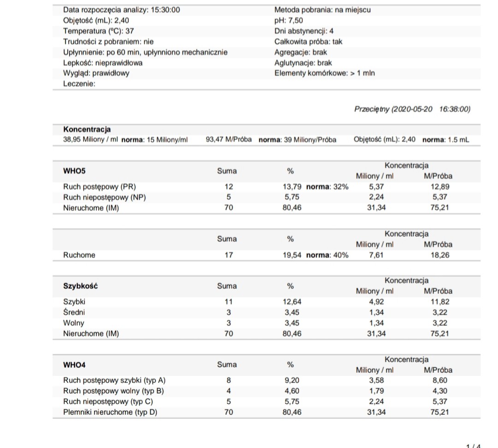Click Ruch postępowy szybki (typ A)
498x448 pixels.
pos(114,381)
